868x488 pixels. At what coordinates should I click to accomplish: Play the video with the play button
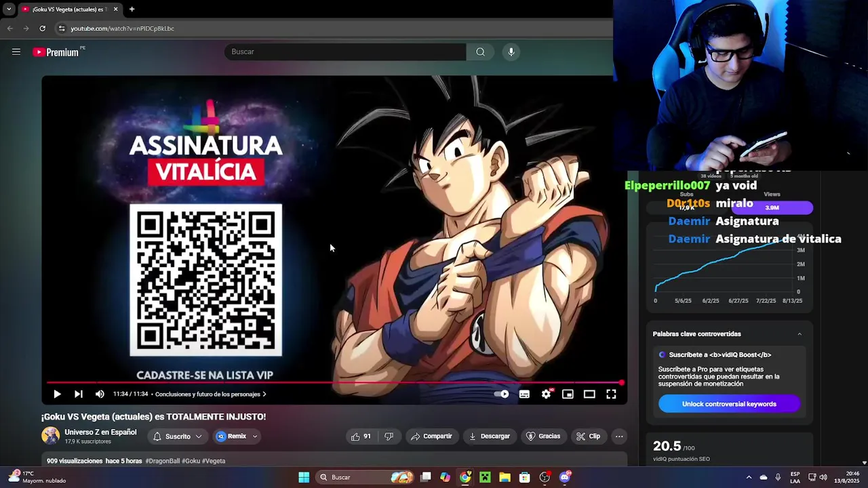(57, 394)
